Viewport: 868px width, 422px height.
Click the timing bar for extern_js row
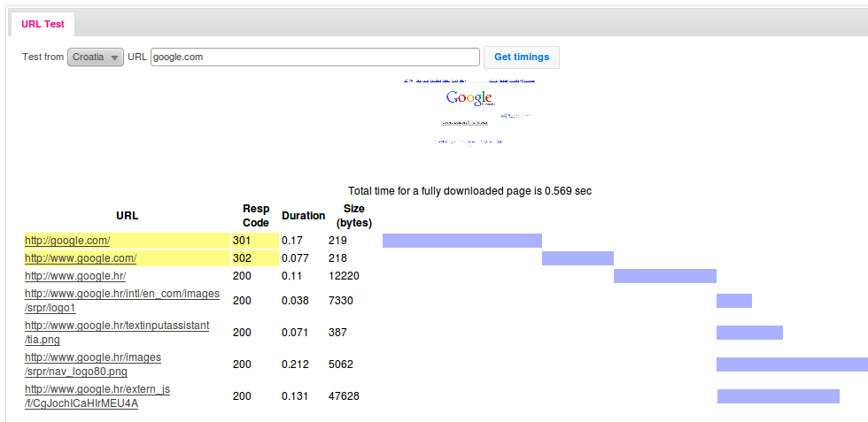click(779, 396)
